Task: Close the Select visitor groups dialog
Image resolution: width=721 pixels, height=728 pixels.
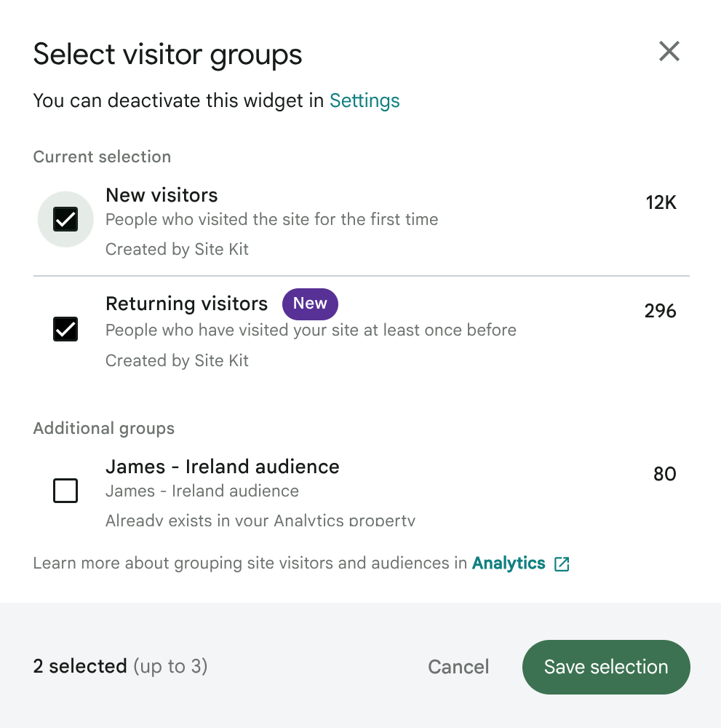Action: pos(669,52)
